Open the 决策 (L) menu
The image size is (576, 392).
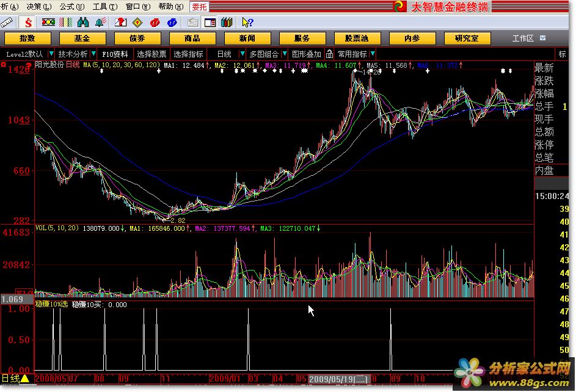pyautogui.click(x=38, y=7)
